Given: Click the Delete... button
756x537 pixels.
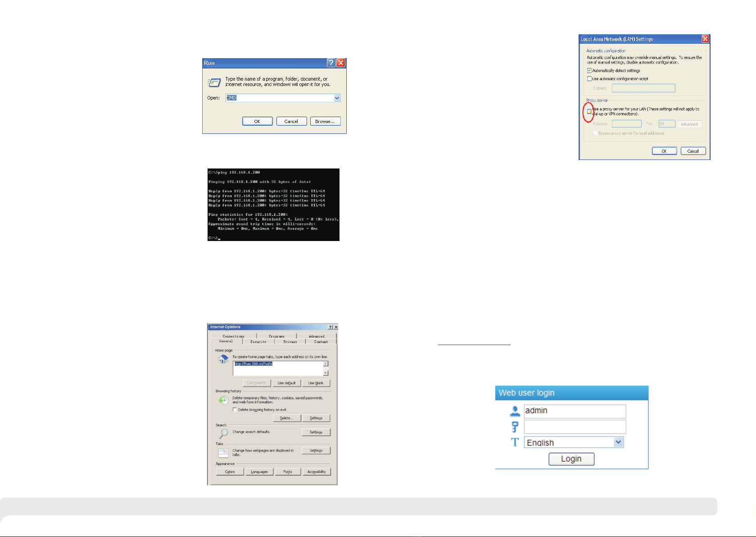Looking at the screenshot, I should (287, 418).
